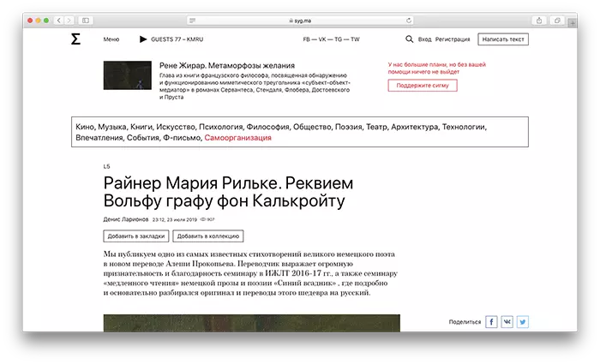Share the article on VK

(507, 322)
